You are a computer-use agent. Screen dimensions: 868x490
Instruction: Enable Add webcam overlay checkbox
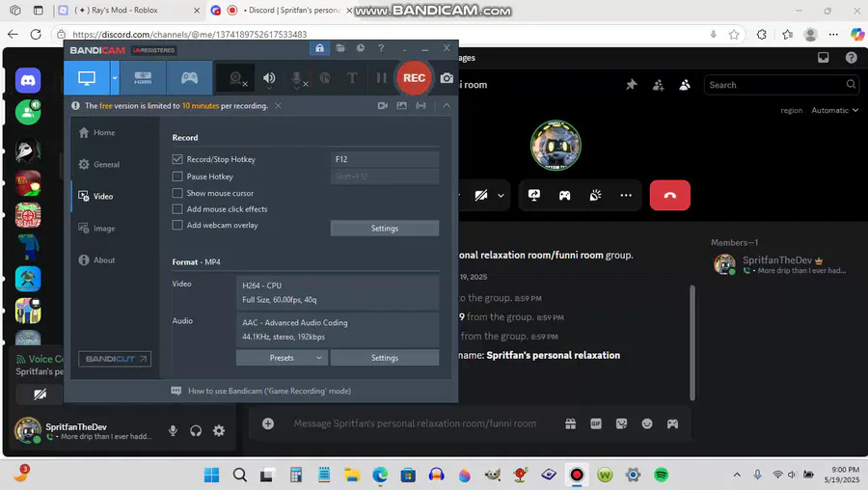pyautogui.click(x=177, y=226)
